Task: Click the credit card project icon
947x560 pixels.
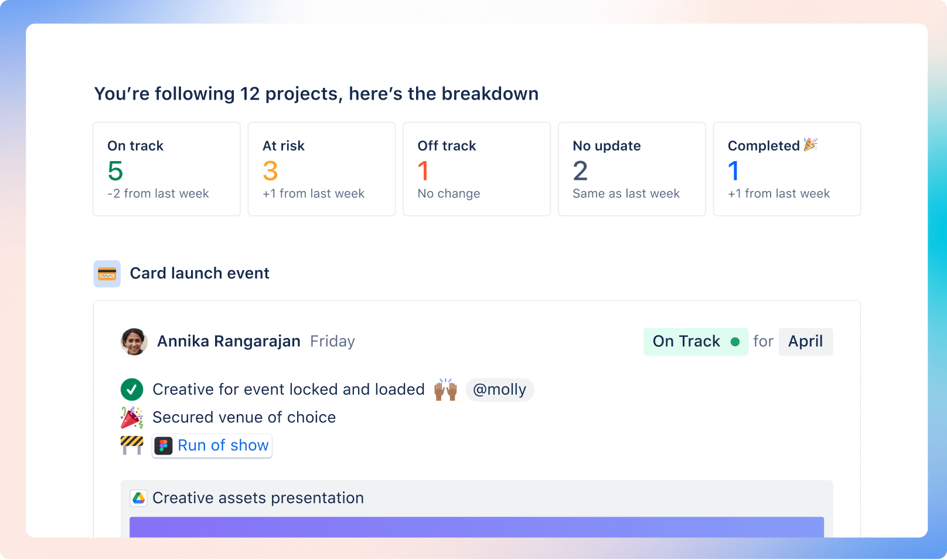Action: (x=107, y=274)
